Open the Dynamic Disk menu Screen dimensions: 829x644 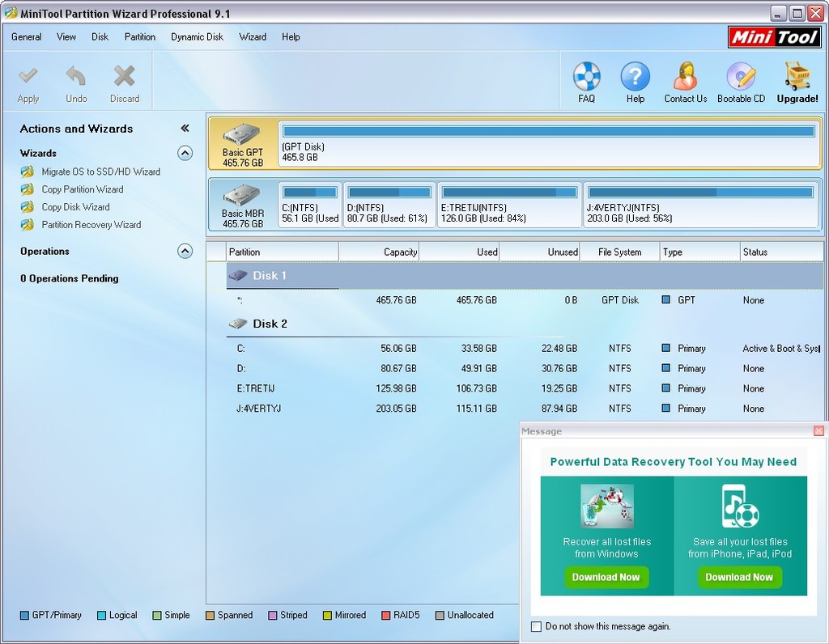198,37
